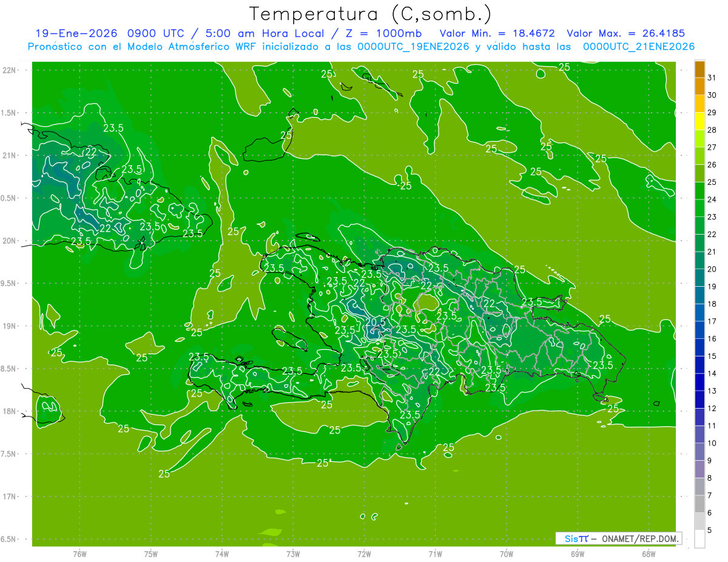The height and width of the screenshot is (562, 728).
Task: Click the colorbar swatch between 8 and 9
Action: point(699,469)
